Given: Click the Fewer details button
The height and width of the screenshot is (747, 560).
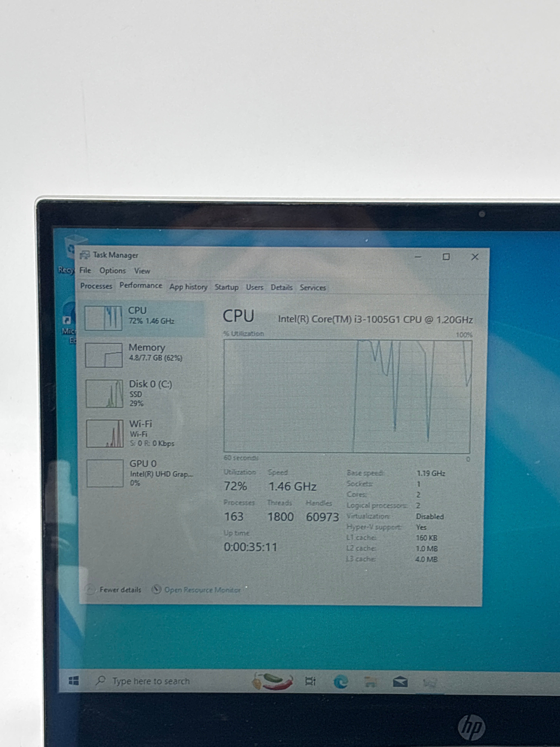Looking at the screenshot, I should coord(114,590).
